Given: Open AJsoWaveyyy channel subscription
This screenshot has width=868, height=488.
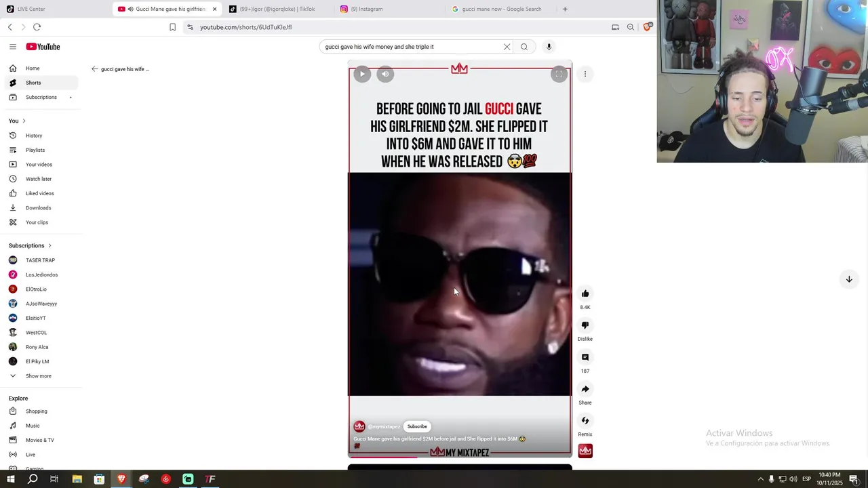Looking at the screenshot, I should (x=41, y=304).
